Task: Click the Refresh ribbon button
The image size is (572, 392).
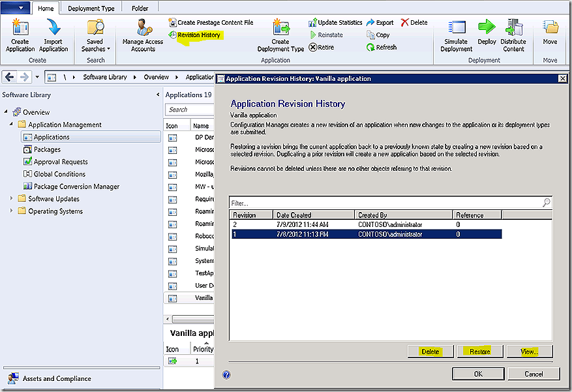Action: [381, 48]
